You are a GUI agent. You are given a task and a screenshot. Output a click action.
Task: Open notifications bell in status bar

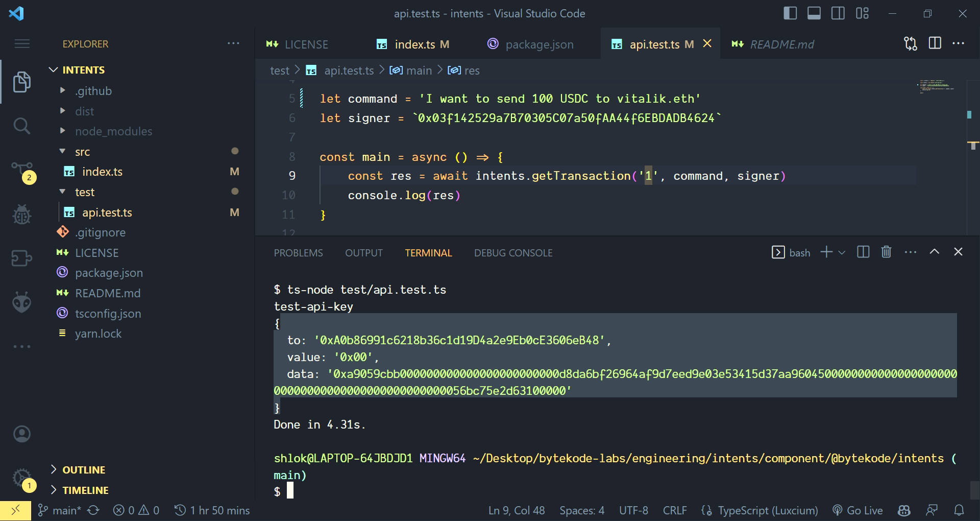point(959,510)
